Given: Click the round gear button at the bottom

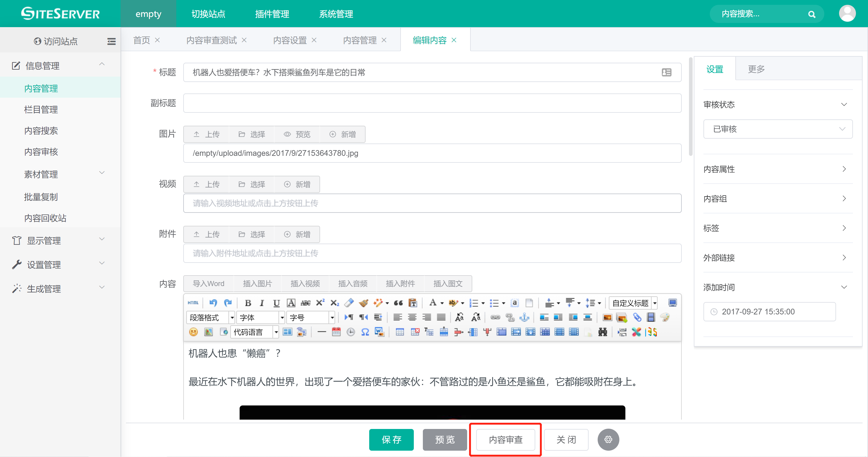Looking at the screenshot, I should point(608,440).
